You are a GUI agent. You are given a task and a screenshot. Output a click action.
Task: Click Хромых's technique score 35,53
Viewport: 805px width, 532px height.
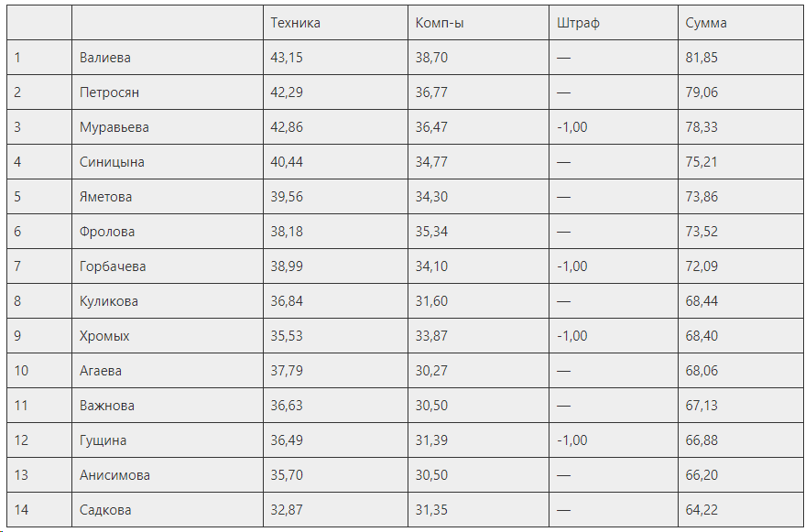click(x=287, y=336)
